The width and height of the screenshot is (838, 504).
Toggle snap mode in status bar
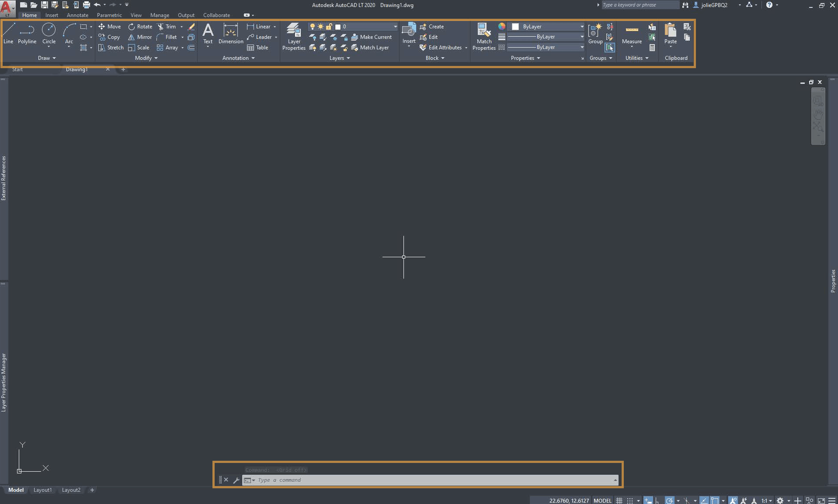[x=630, y=501]
